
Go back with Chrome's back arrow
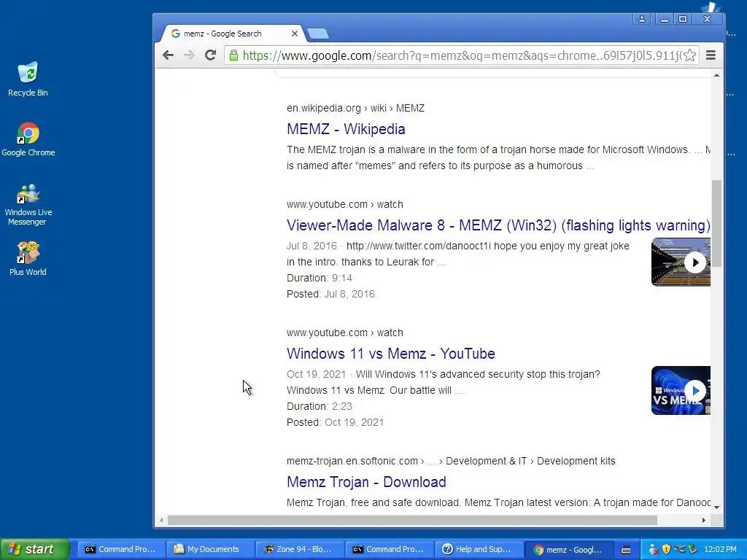coord(168,55)
